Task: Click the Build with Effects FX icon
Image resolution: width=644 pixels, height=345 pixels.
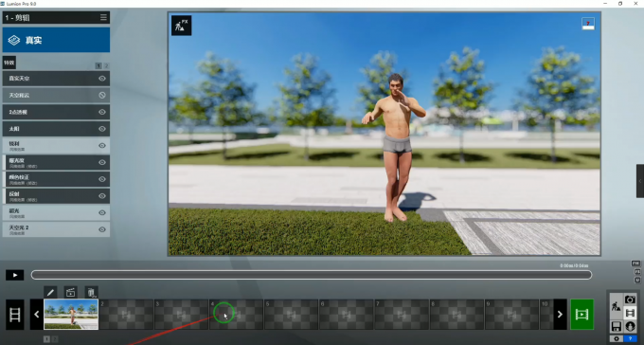Action: click(181, 26)
